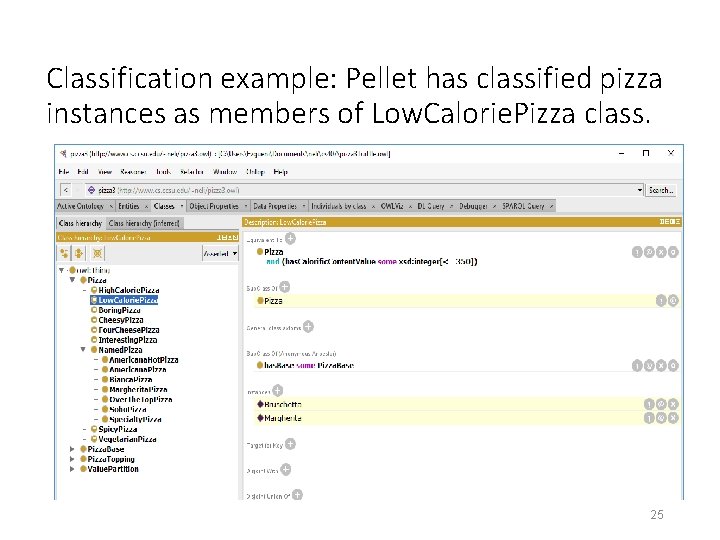Viewport: 720px width, 540px height.
Task: Remove the Margherita instance
Action: tap(673, 418)
